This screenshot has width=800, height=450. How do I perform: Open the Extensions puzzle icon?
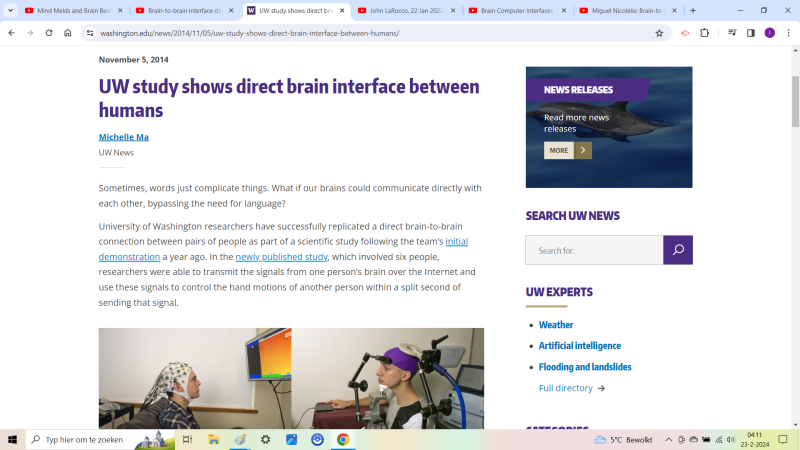705,33
